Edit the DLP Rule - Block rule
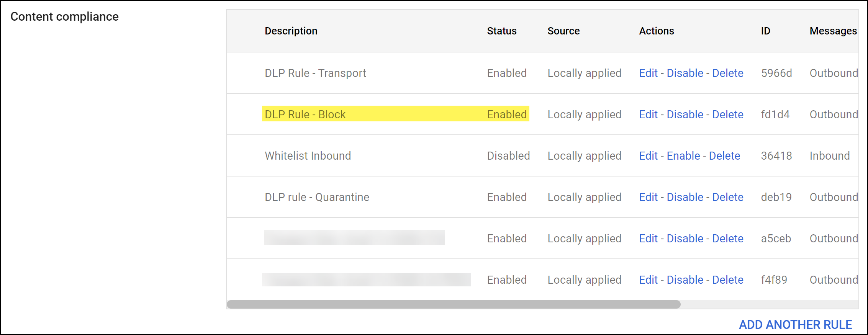868x335 pixels. [648, 114]
